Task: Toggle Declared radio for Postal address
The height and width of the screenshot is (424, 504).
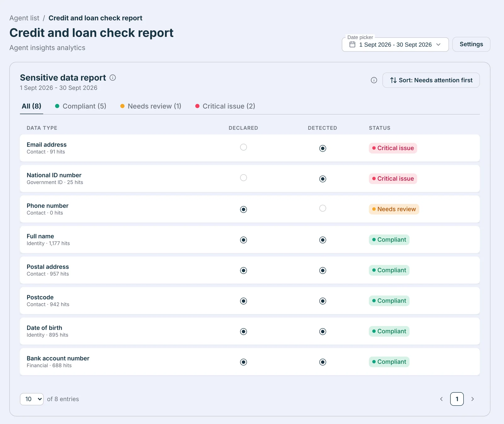Action: point(243,270)
